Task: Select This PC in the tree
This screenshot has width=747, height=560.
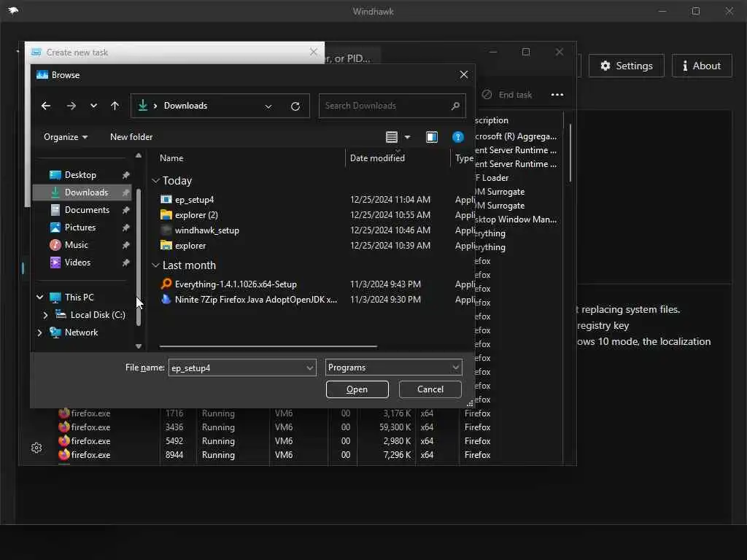Action: (x=79, y=297)
